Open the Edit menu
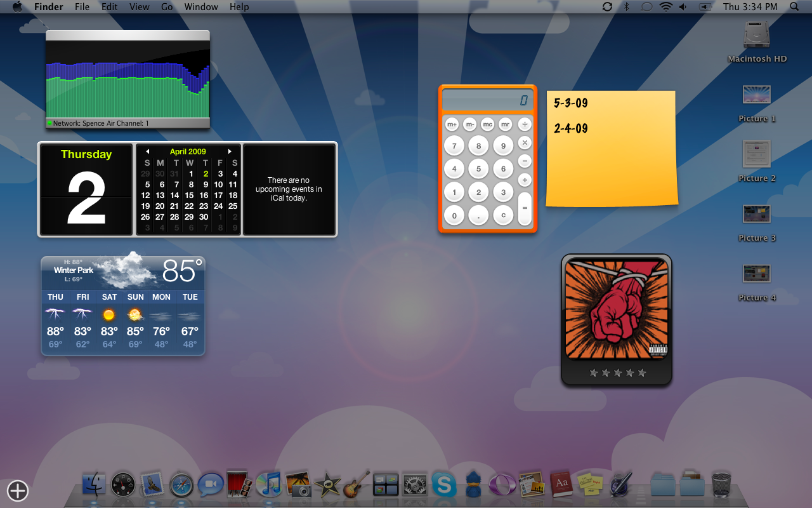The image size is (812, 508). (110, 6)
